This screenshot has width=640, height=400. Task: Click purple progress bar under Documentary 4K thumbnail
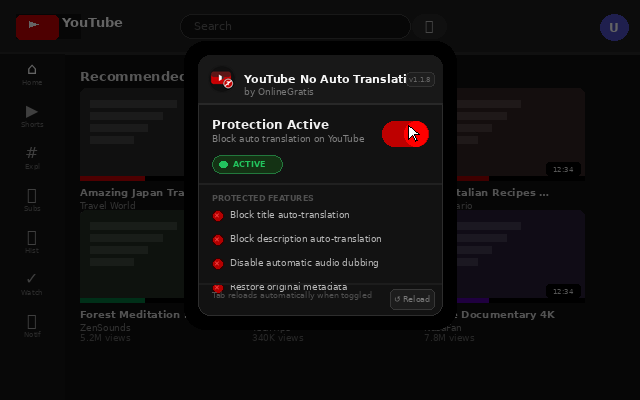pyautogui.click(x=473, y=300)
